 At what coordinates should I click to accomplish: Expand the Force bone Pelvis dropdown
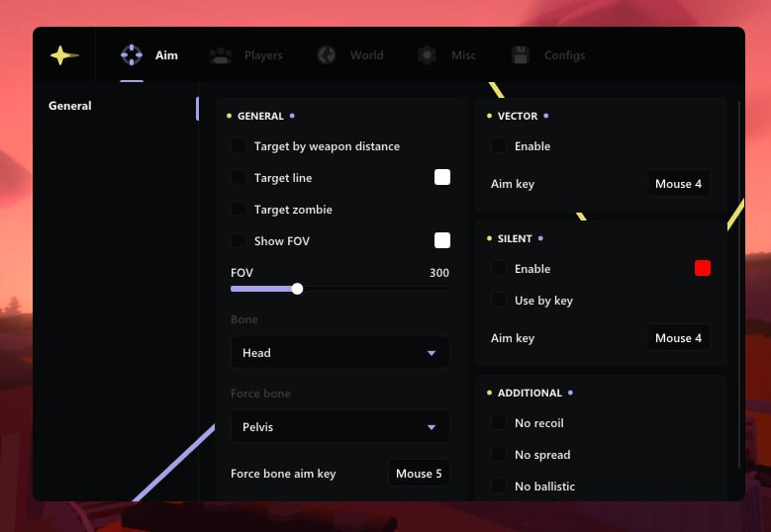pos(339,427)
